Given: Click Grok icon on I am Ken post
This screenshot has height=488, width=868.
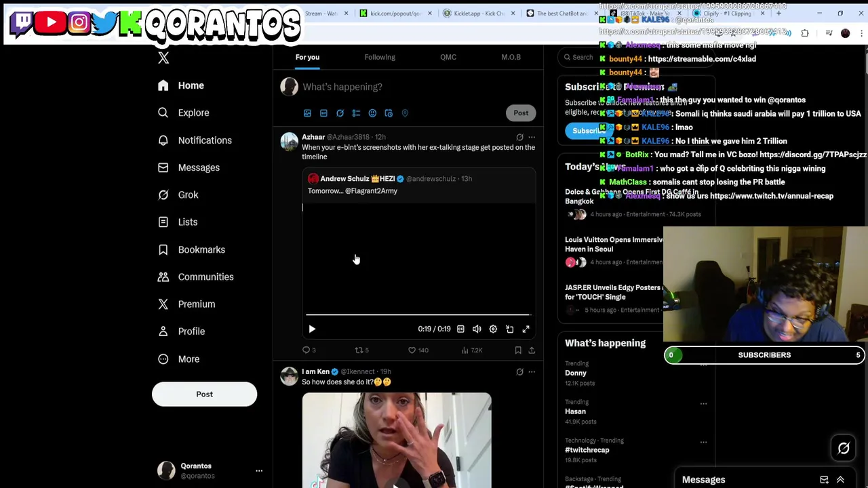Looking at the screenshot, I should (519, 372).
